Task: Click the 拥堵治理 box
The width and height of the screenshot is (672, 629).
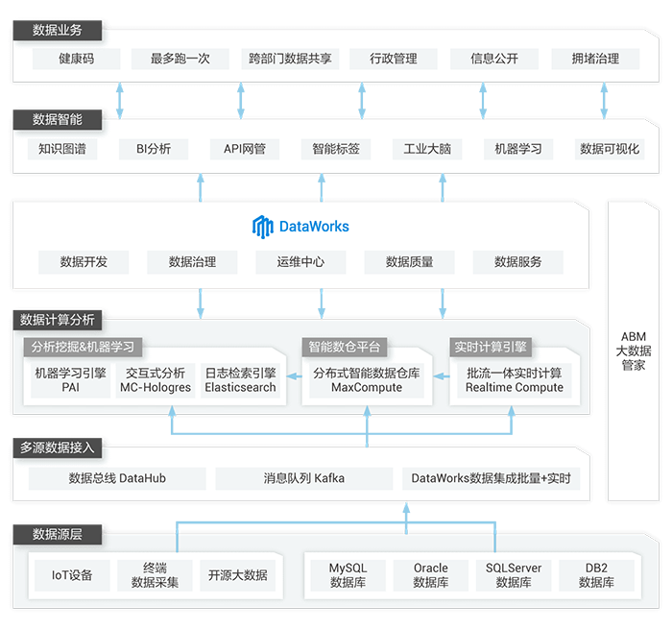Action: (x=595, y=59)
